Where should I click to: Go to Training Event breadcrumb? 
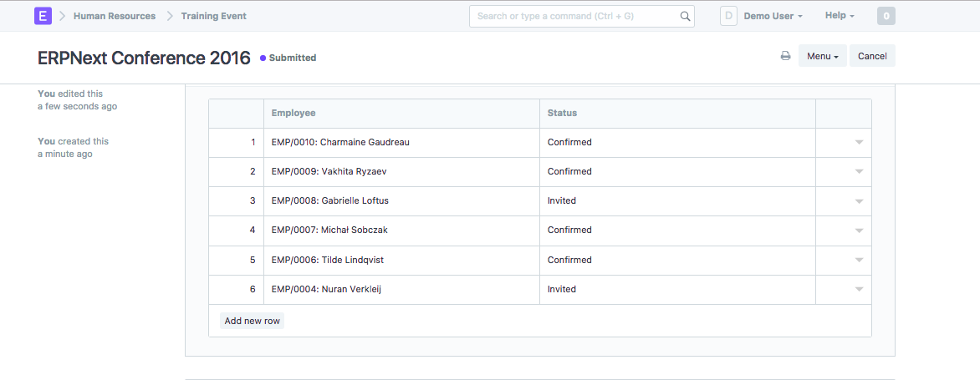point(213,16)
